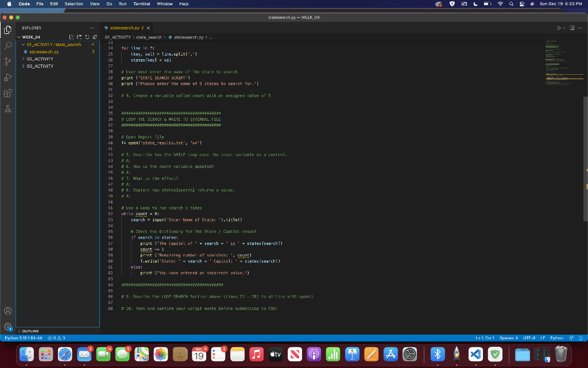Open Run and Debug view
Image resolution: width=588 pixels, height=368 pixels.
tap(9, 77)
